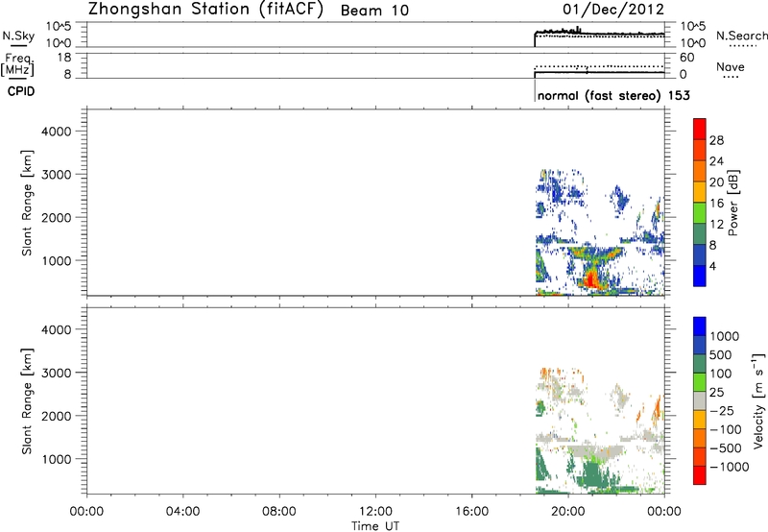Click the "18" frequency tick label

(64, 58)
